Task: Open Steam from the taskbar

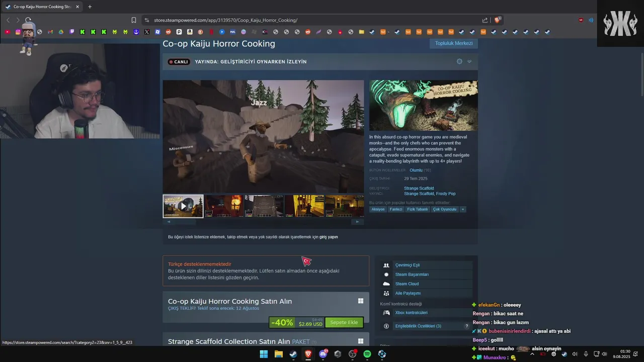Action: [293, 354]
